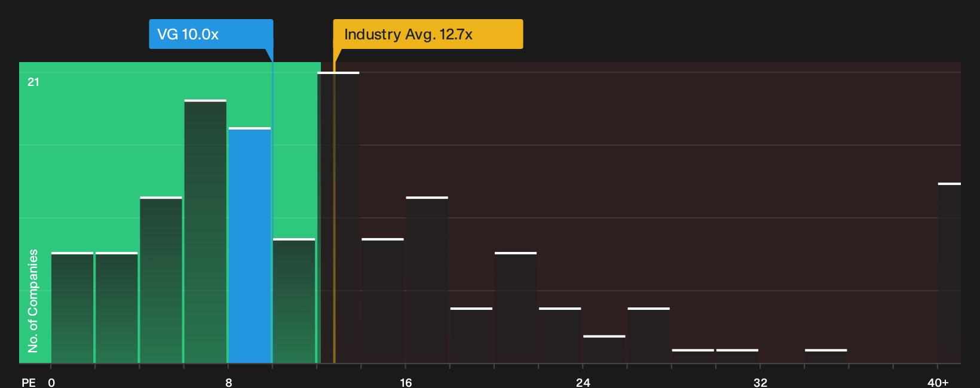Click the x-axis label 40+
Image resolution: width=980 pixels, height=388 pixels.
coord(938,382)
